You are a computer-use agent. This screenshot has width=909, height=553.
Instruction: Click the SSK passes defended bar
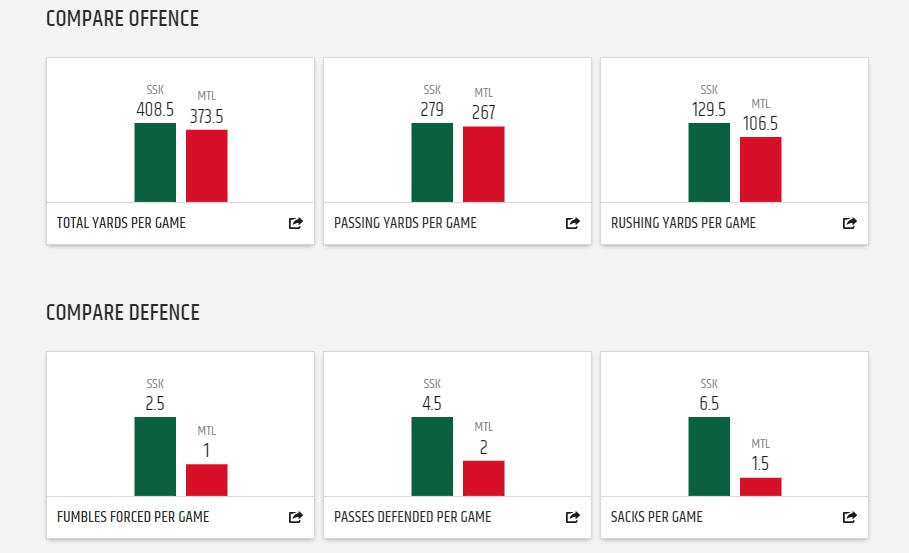click(x=432, y=456)
